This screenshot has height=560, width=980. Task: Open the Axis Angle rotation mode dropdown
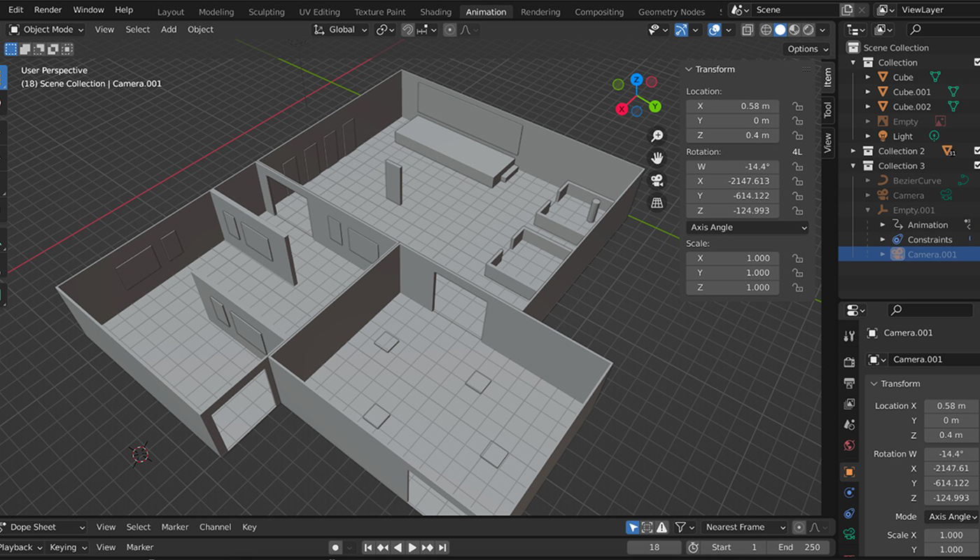click(747, 227)
